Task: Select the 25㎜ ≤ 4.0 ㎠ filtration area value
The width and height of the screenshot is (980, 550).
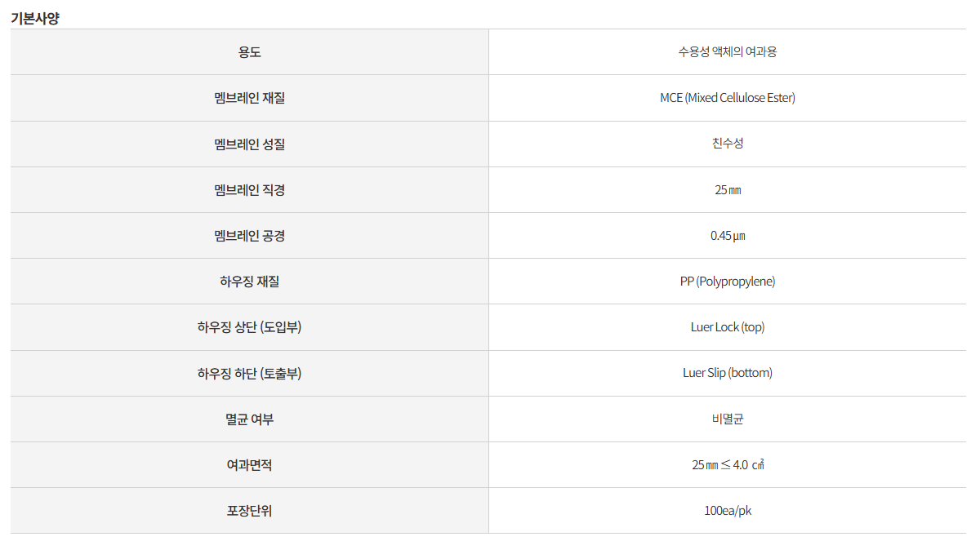Action: coord(728,465)
